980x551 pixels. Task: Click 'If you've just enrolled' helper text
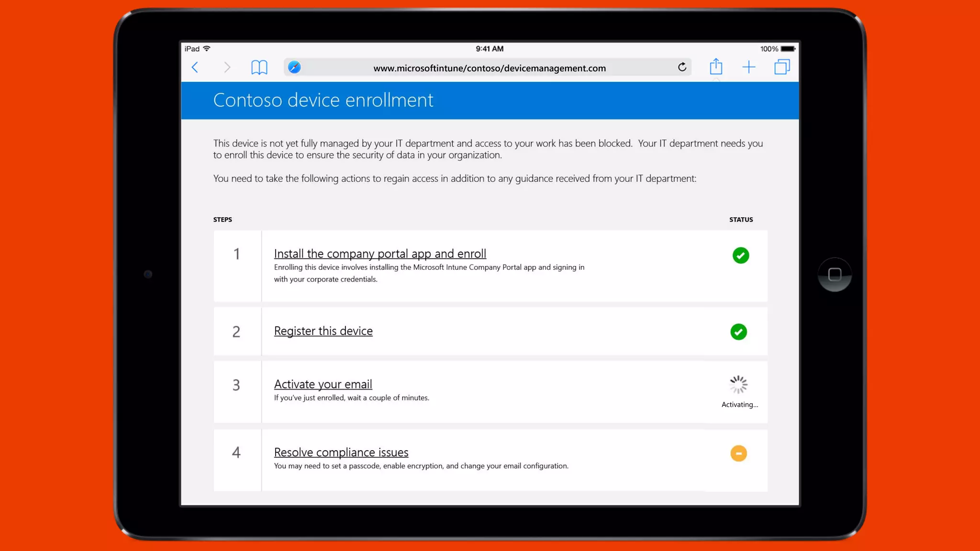click(x=351, y=398)
